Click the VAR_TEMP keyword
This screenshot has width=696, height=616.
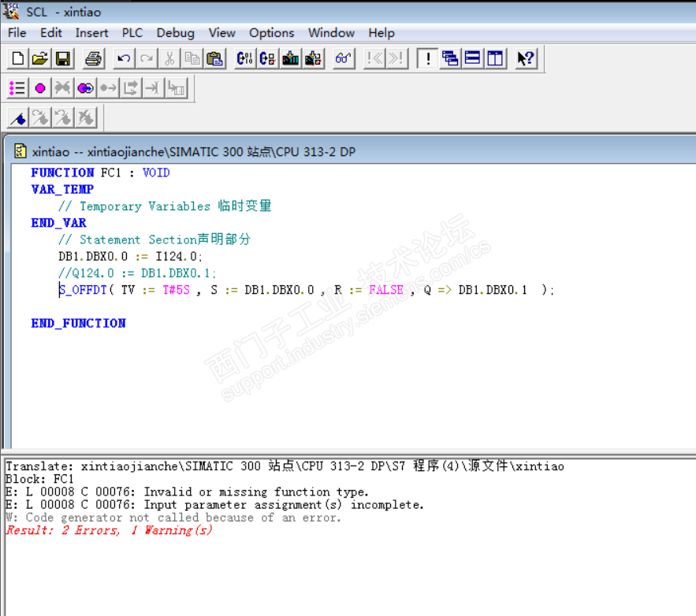tap(62, 189)
